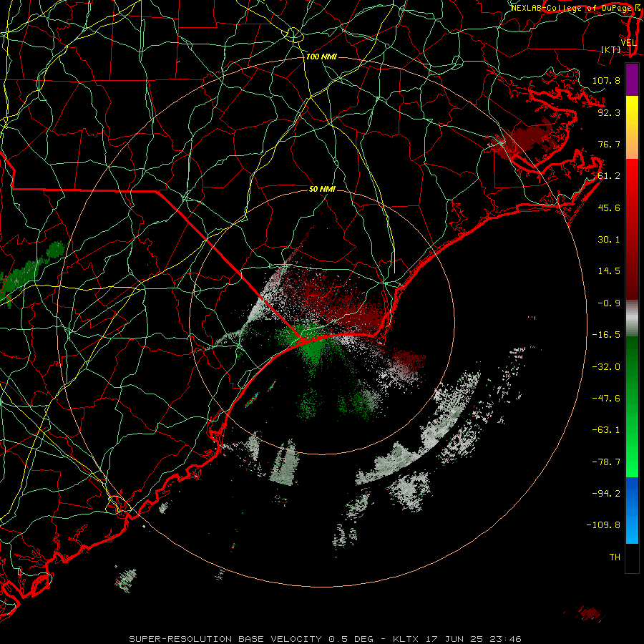
Task: Click the [KT] units label
Action: click(x=611, y=49)
